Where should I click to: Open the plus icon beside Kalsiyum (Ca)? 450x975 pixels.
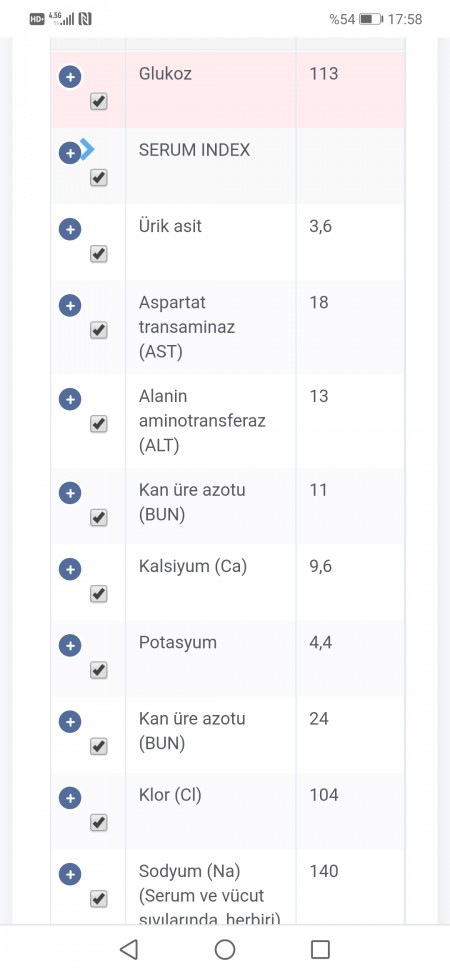pos(70,570)
